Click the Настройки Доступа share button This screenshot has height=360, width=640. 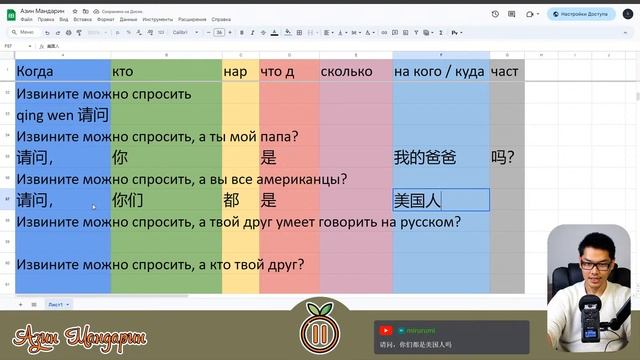[581, 14]
